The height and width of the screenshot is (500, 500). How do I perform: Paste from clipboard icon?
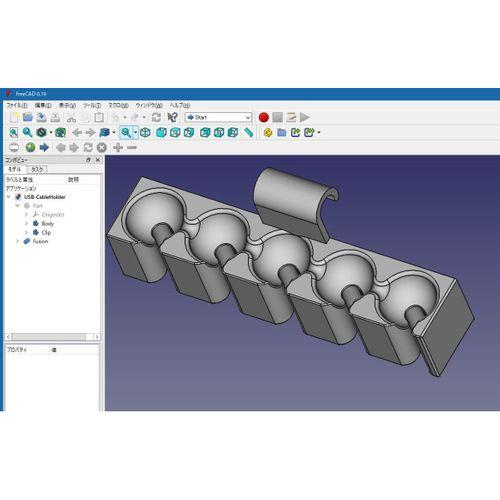coord(99,117)
